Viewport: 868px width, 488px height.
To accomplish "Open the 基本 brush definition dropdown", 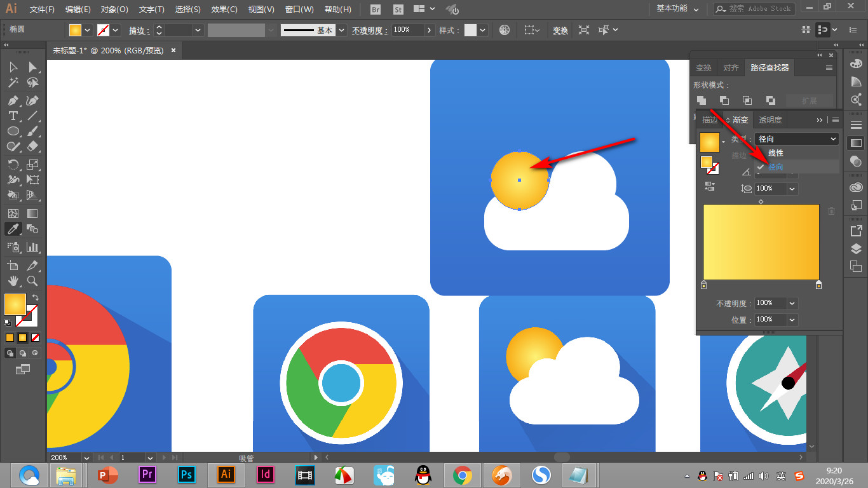I will [342, 30].
